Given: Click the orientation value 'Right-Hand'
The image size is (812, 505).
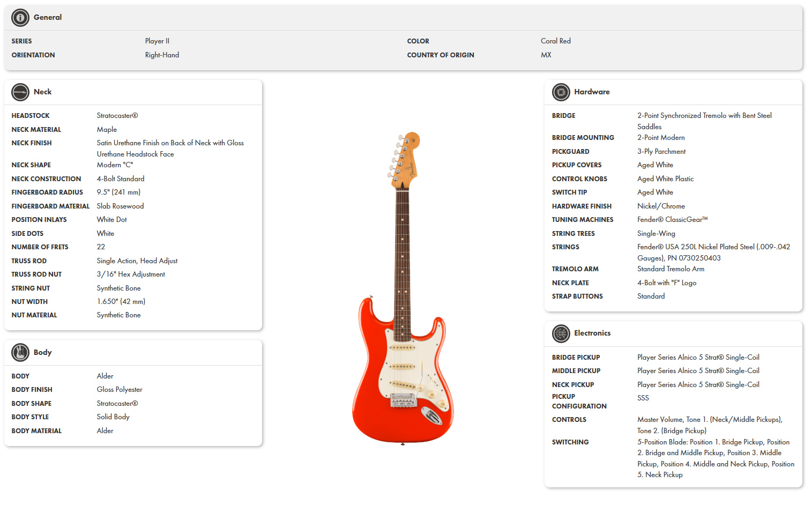Looking at the screenshot, I should click(x=162, y=55).
